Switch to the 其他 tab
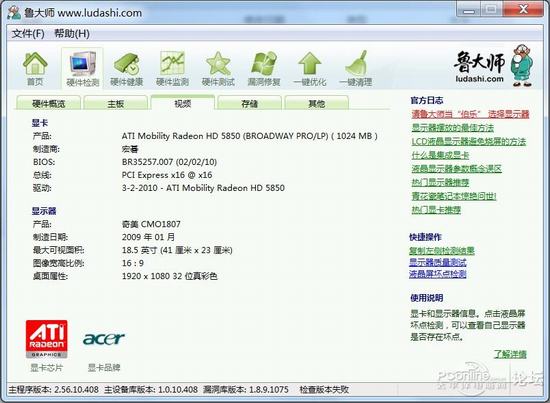The height and width of the screenshot is (403, 550). click(317, 103)
